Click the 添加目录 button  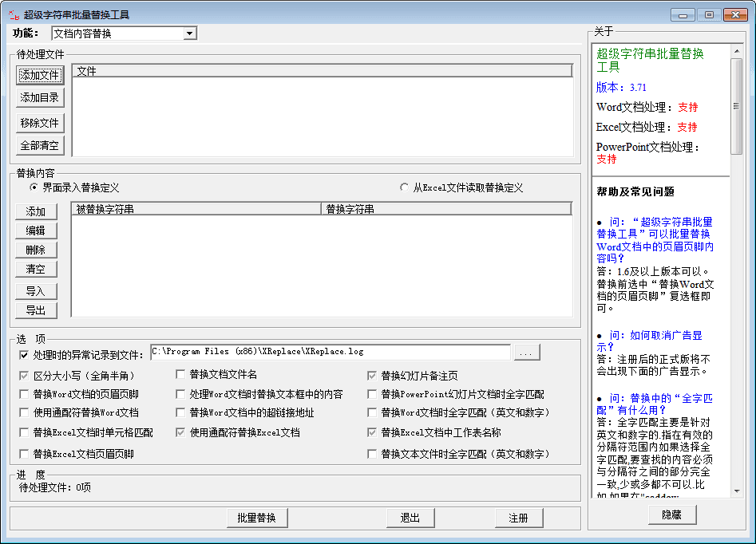[40, 97]
